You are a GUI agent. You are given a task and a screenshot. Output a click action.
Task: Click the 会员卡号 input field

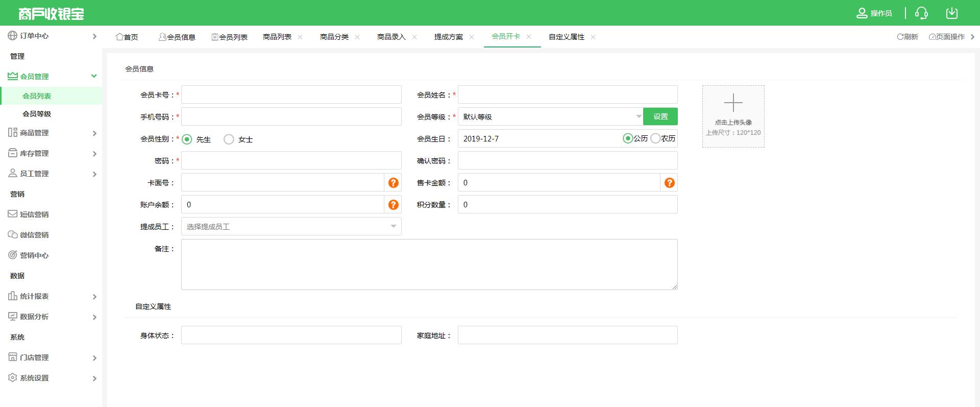(291, 95)
